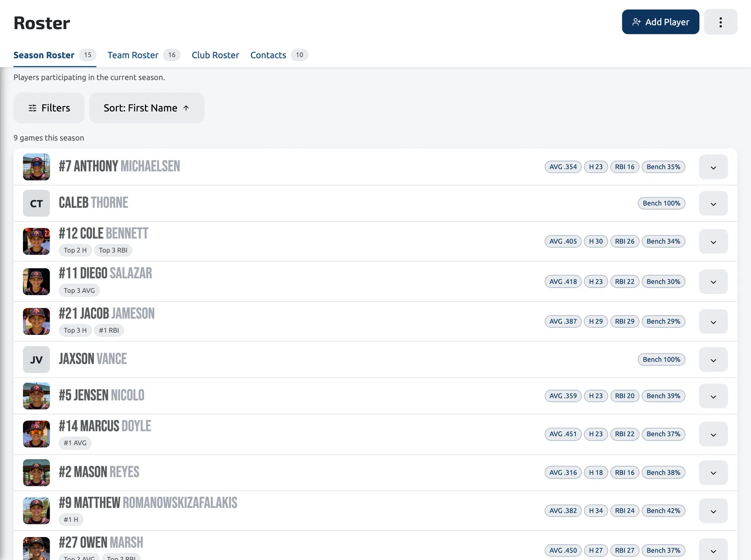Expand Marcus Doyle's row chevron
The image size is (751, 560).
[713, 434]
